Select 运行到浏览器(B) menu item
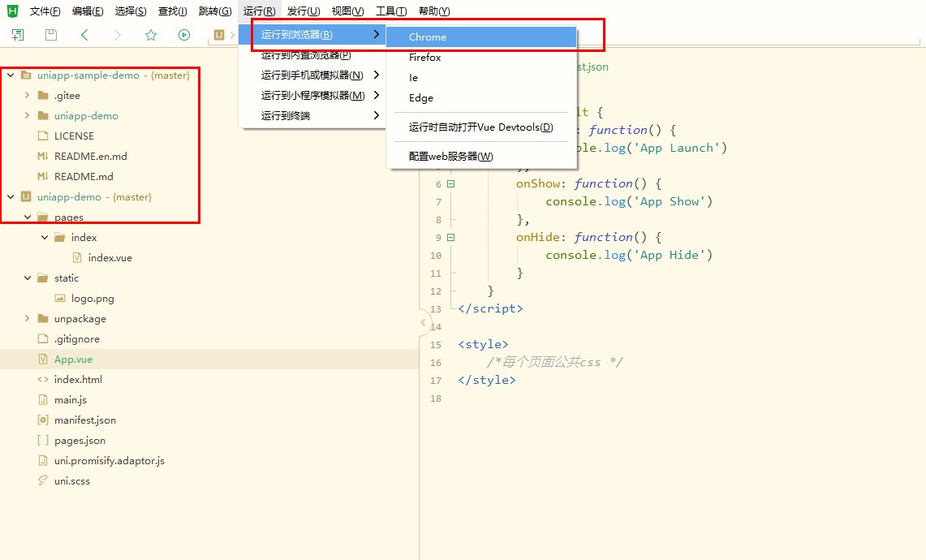Viewport: 926px width, 560px height. [312, 34]
